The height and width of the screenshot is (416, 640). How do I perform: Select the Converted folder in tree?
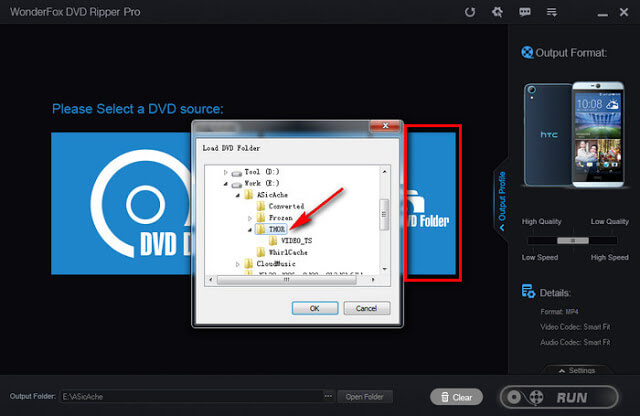(x=284, y=205)
